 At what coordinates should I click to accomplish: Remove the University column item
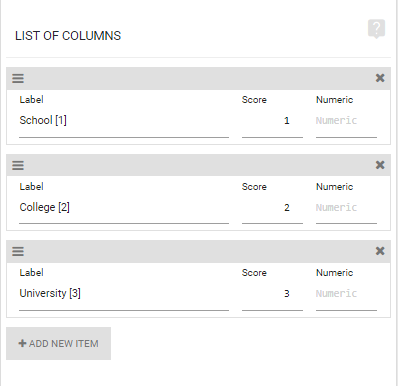(380, 251)
